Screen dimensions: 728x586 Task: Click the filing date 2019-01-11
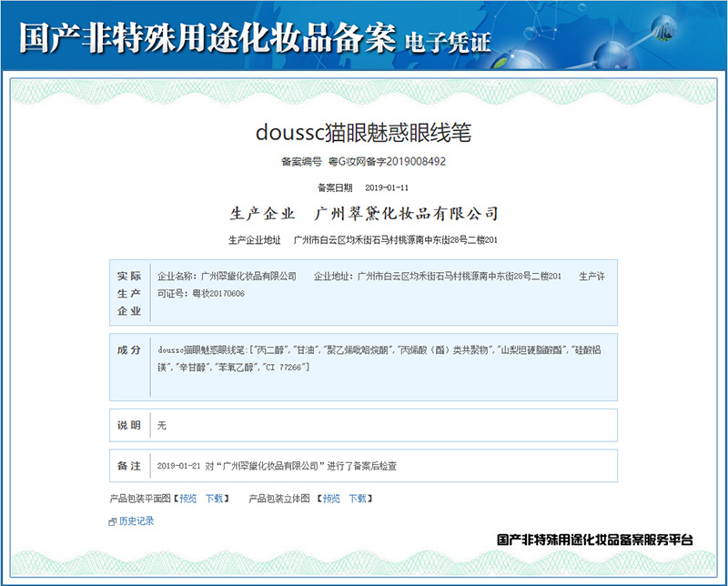click(387, 187)
